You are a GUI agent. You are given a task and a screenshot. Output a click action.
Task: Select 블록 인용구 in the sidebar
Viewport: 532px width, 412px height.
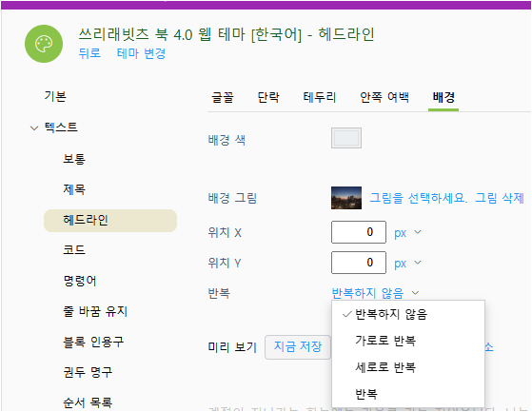click(x=93, y=342)
